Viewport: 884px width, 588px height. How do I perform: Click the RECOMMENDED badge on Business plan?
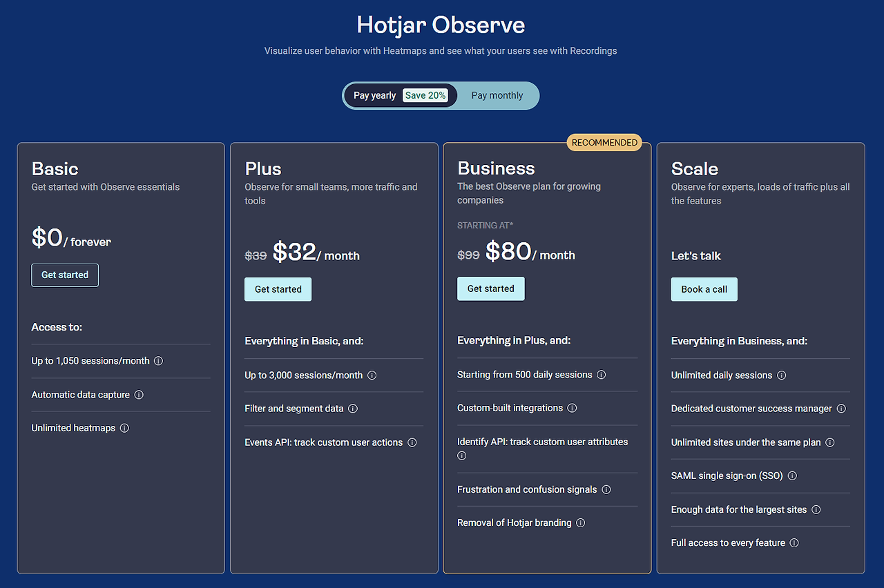(605, 142)
